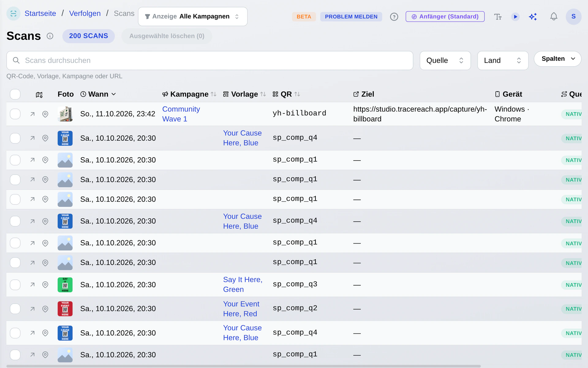Screen dimensions: 588x368
Task: Open the yh-billboard scan with its arrow icon
Action: pyautogui.click(x=32, y=114)
